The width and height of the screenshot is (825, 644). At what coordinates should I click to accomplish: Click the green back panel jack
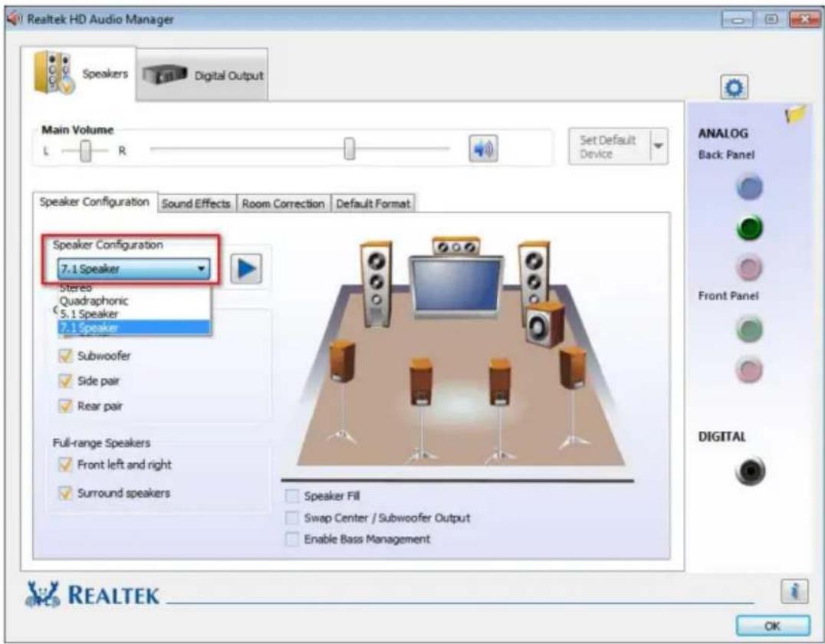pos(750,228)
